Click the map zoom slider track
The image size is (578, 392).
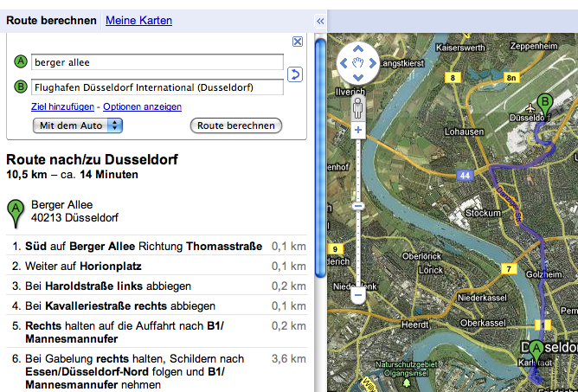[x=357, y=242]
